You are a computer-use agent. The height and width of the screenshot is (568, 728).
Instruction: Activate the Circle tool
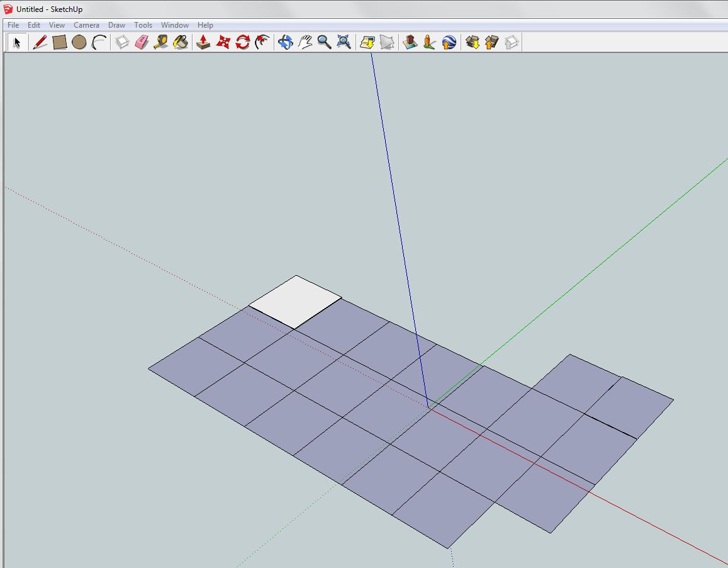tap(79, 42)
